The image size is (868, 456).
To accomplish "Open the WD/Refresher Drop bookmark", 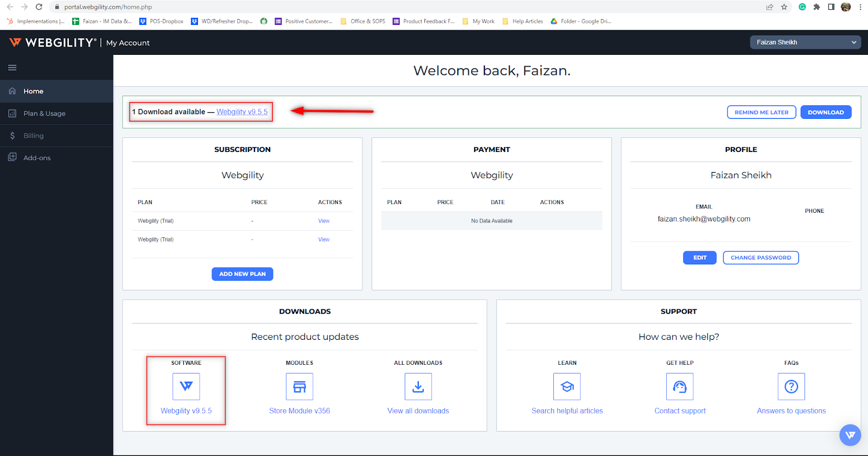I will point(222,21).
